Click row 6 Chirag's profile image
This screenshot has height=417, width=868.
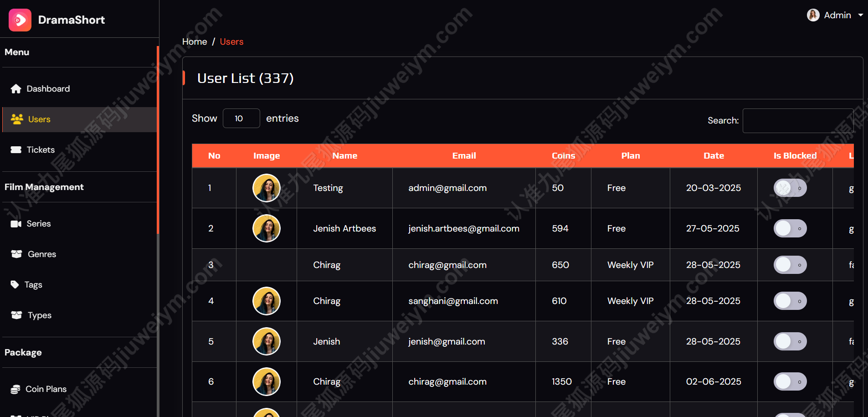(x=267, y=381)
